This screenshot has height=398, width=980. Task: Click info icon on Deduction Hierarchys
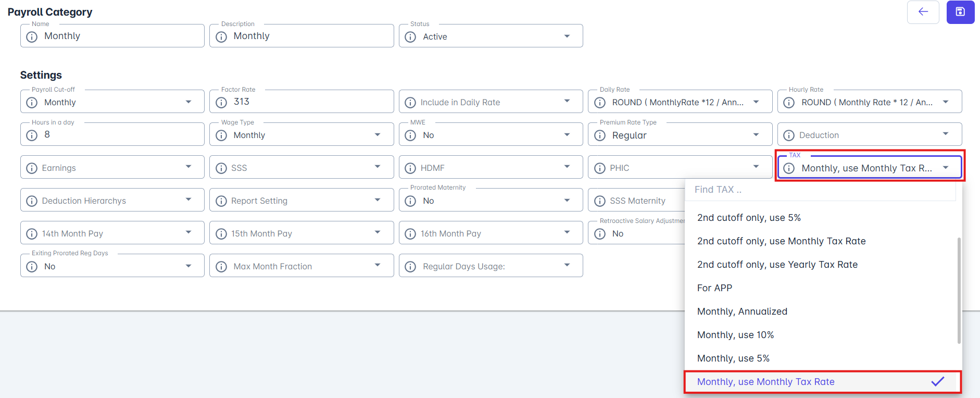32,201
